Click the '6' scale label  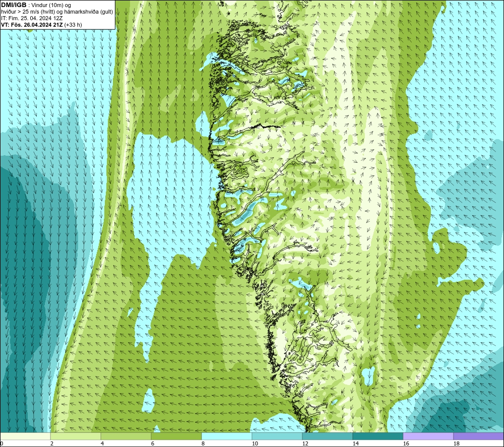click(153, 443)
